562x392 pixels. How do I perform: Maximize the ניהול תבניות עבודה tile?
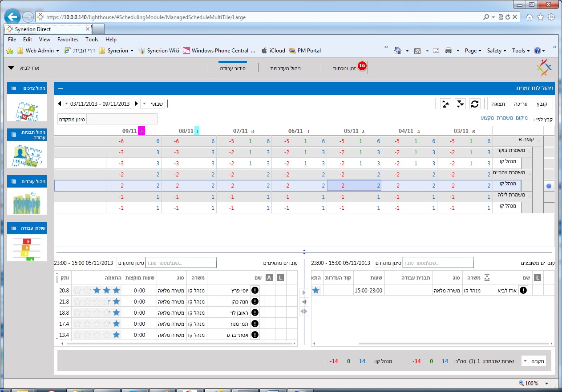pyautogui.click(x=14, y=135)
